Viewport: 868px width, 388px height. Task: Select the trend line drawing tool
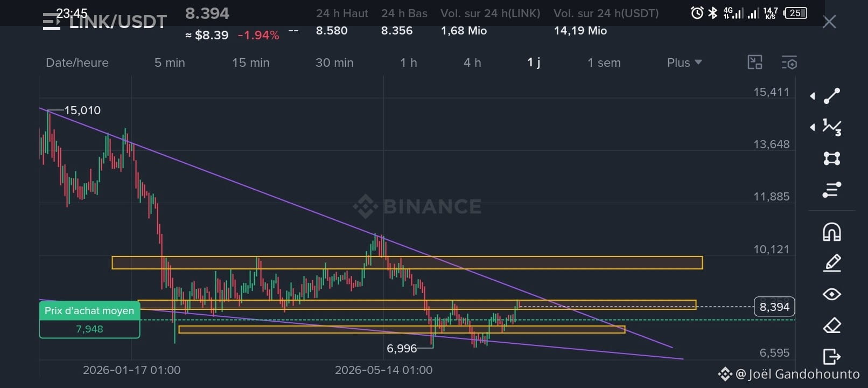click(x=832, y=96)
